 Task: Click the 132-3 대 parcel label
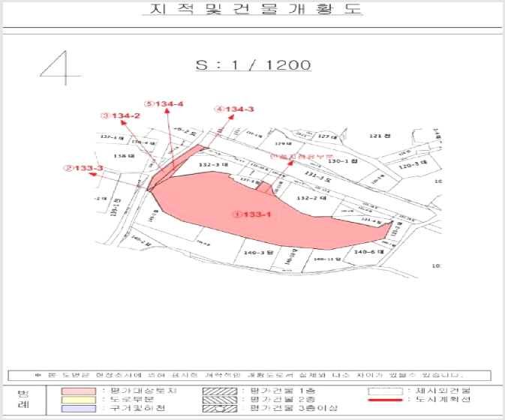tap(213, 165)
